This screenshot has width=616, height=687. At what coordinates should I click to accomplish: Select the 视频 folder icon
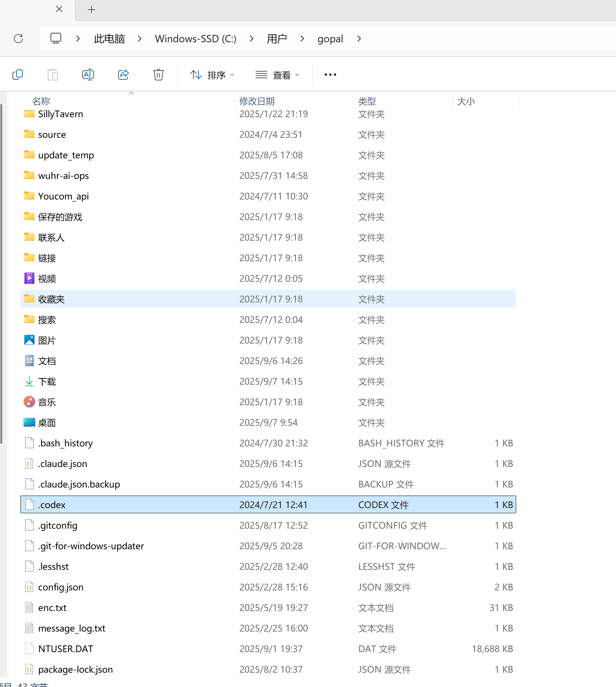tap(29, 278)
